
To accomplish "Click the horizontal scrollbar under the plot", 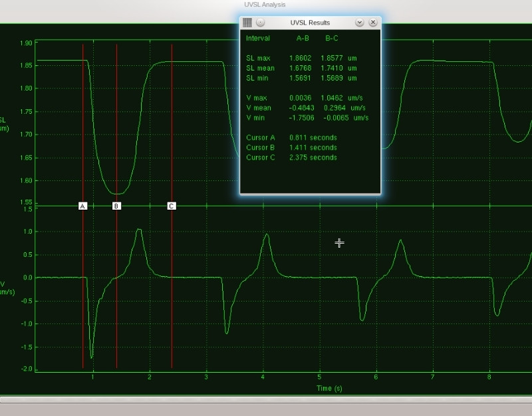I will 266,400.
